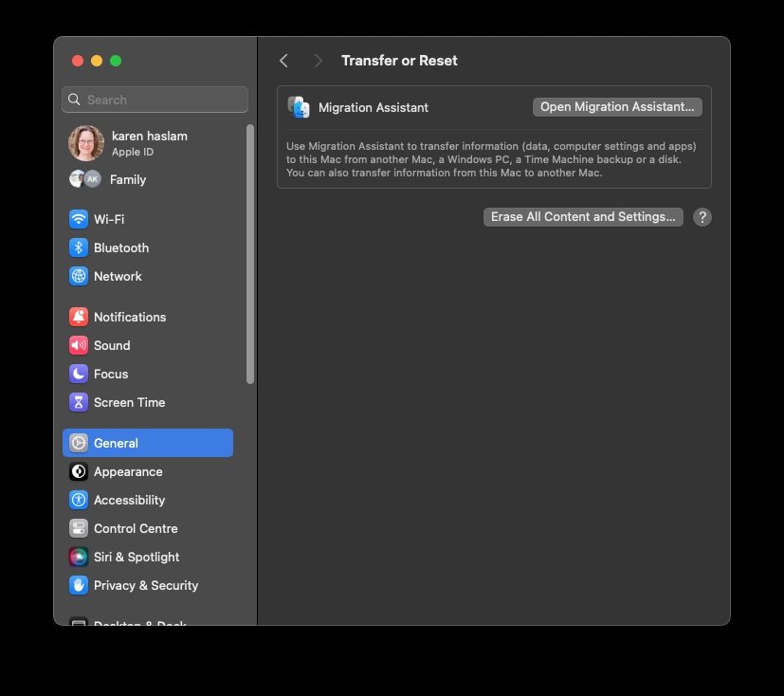
Task: Open Bluetooth settings via its icon
Action: pyautogui.click(x=79, y=247)
